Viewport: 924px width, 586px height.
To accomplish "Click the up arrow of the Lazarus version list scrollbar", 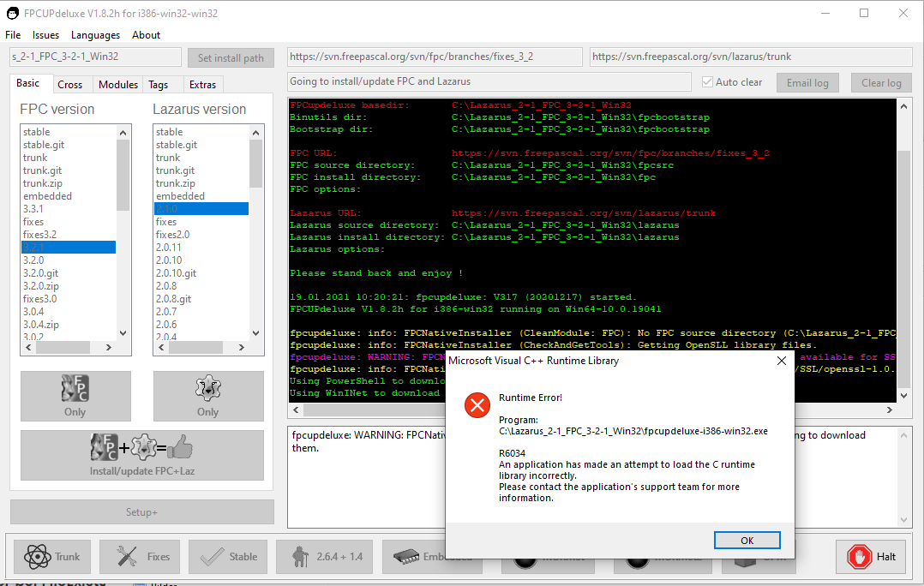I will click(x=255, y=133).
